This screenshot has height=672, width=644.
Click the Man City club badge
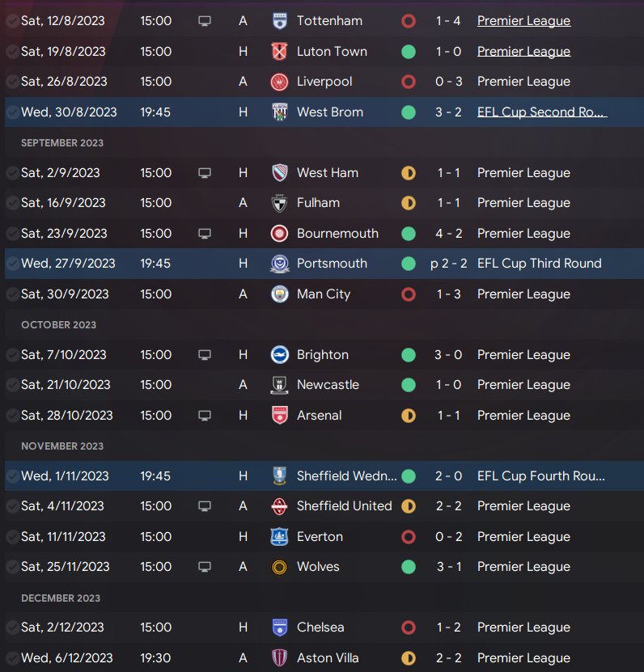click(x=280, y=294)
